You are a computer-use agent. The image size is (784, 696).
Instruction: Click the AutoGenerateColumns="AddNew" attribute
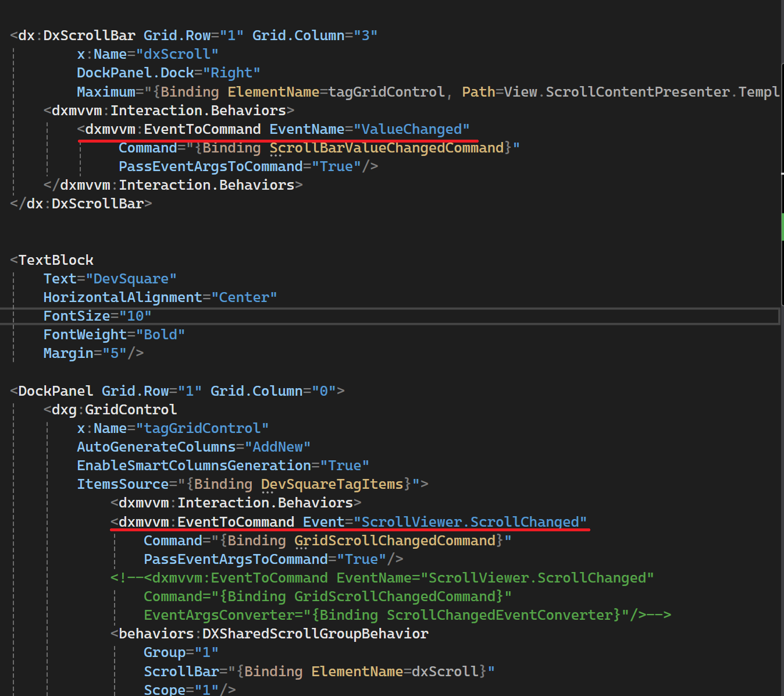[194, 447]
